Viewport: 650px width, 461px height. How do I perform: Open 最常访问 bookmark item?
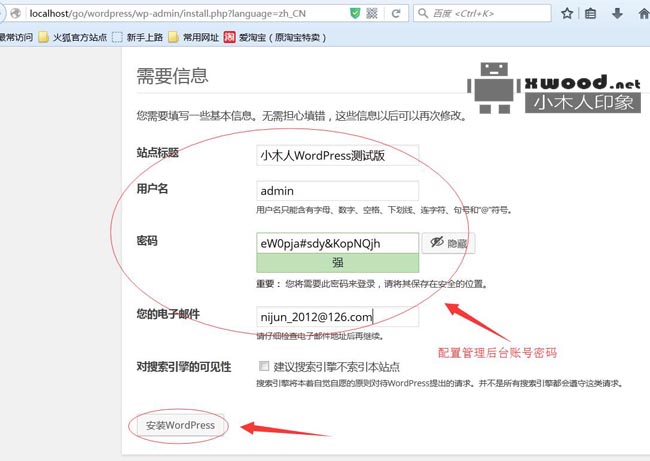point(16,37)
